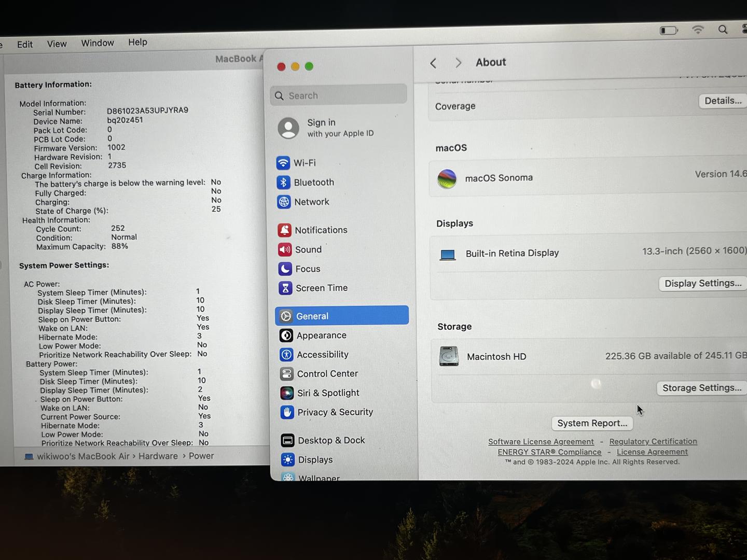Image resolution: width=747 pixels, height=560 pixels.
Task: Select General in the sidebar
Action: [342, 316]
